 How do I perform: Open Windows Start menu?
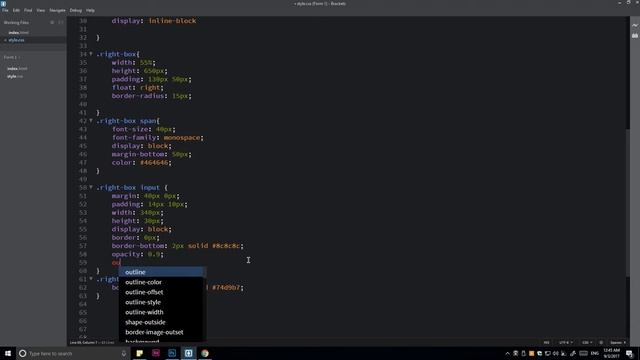pos(8,353)
